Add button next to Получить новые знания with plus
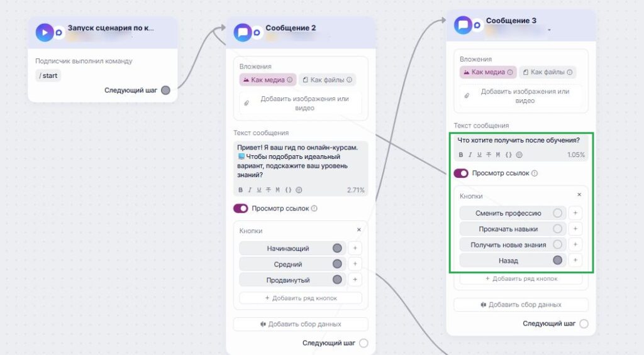 [575, 244]
